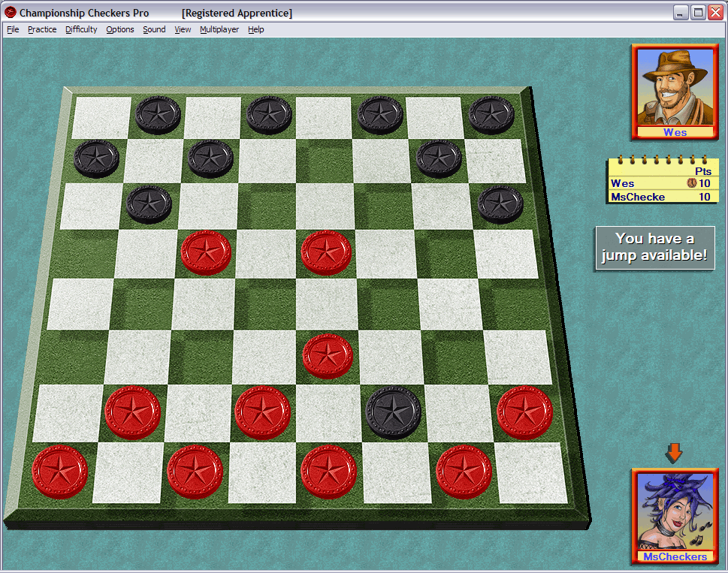Screen dimensions: 728x573
Task: Select right black checker in the third row
Action: [500, 204]
